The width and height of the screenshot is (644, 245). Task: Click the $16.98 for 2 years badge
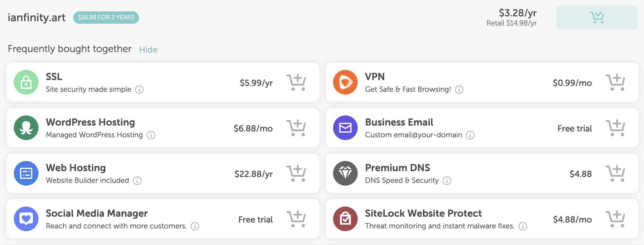point(106,18)
